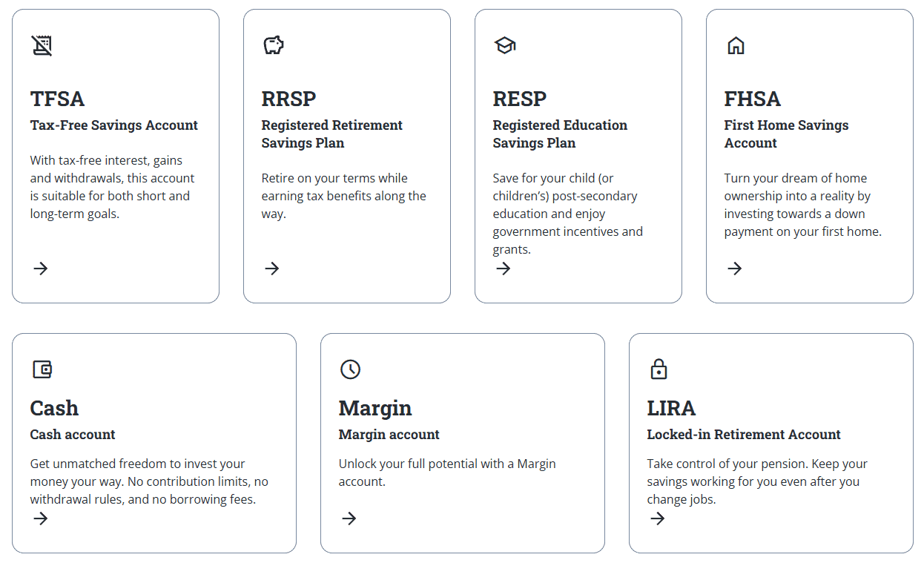Image resolution: width=924 pixels, height=563 pixels.
Task: Open the FHSA card
Action: tap(809, 155)
